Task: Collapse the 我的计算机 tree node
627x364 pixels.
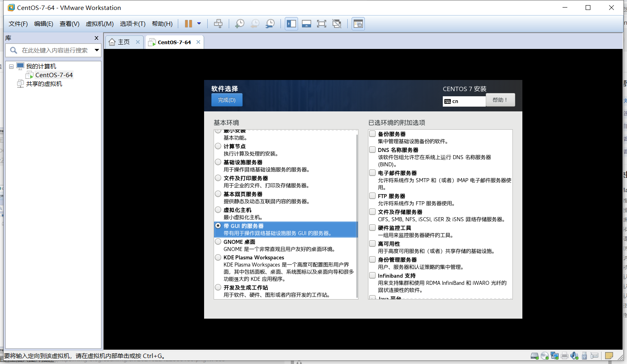Action: coord(11,66)
